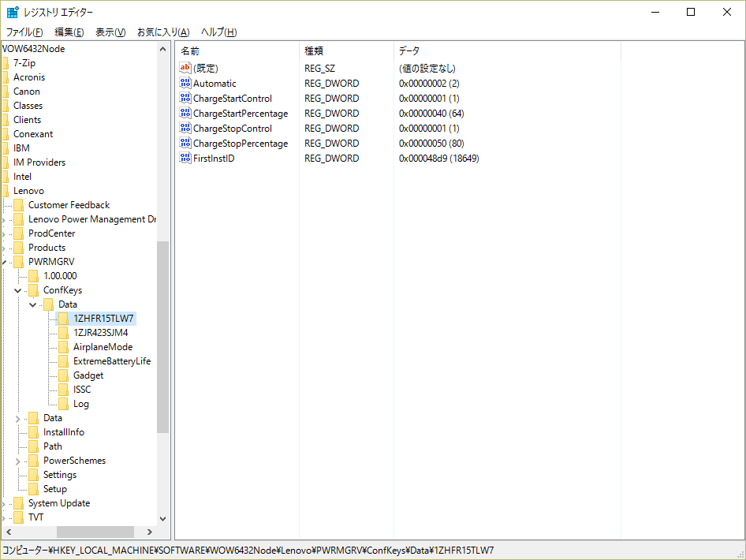Click the ISSC folder icon
746x560 pixels.
point(63,390)
